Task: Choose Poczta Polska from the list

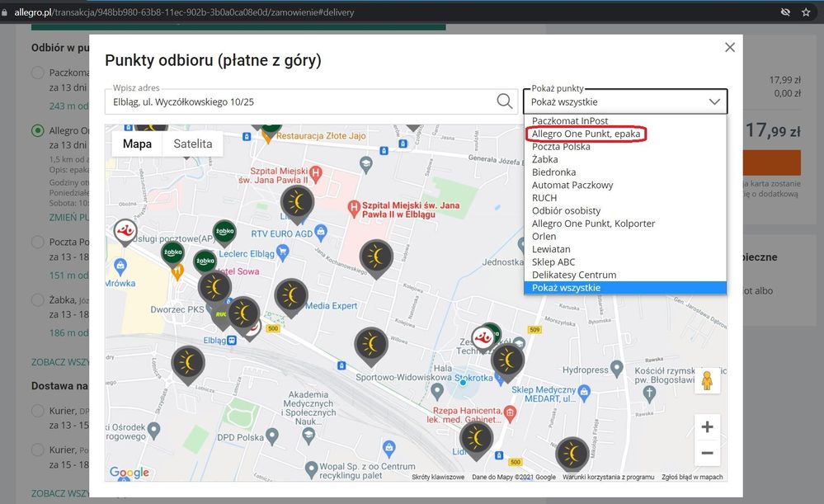Action: click(625, 147)
